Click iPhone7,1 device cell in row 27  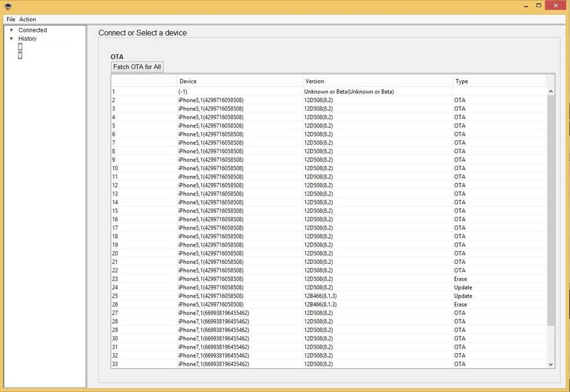[x=214, y=313]
